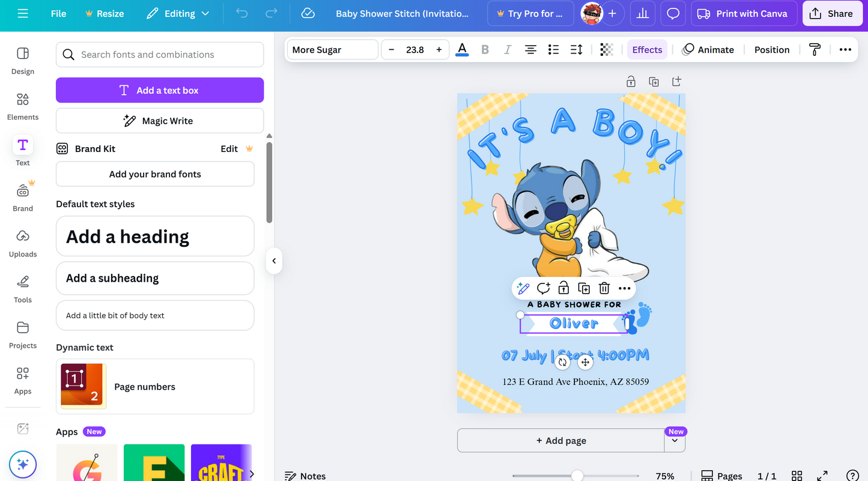Open the File menu

[x=58, y=13]
